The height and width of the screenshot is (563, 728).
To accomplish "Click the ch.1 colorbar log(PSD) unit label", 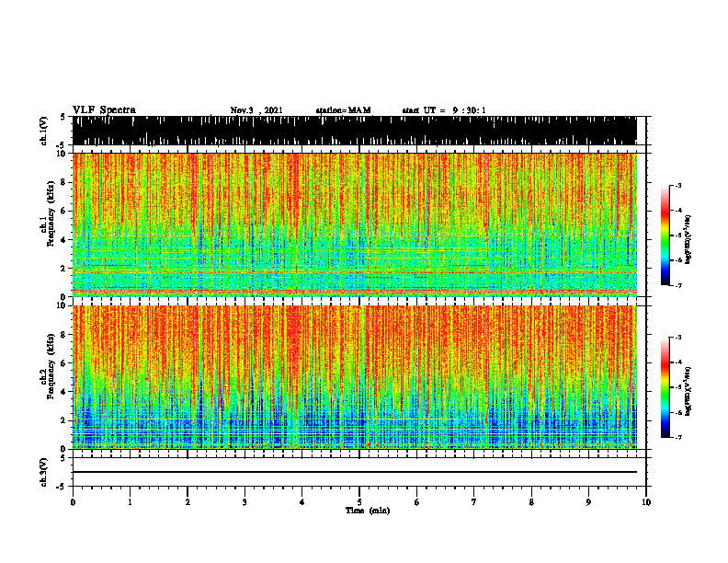I will [x=688, y=240].
